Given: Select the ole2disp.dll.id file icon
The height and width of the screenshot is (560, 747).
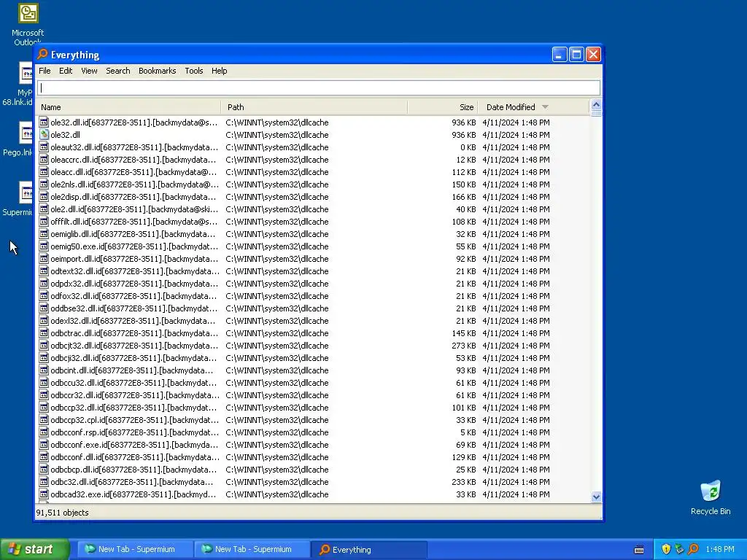Looking at the screenshot, I should click(44, 197).
